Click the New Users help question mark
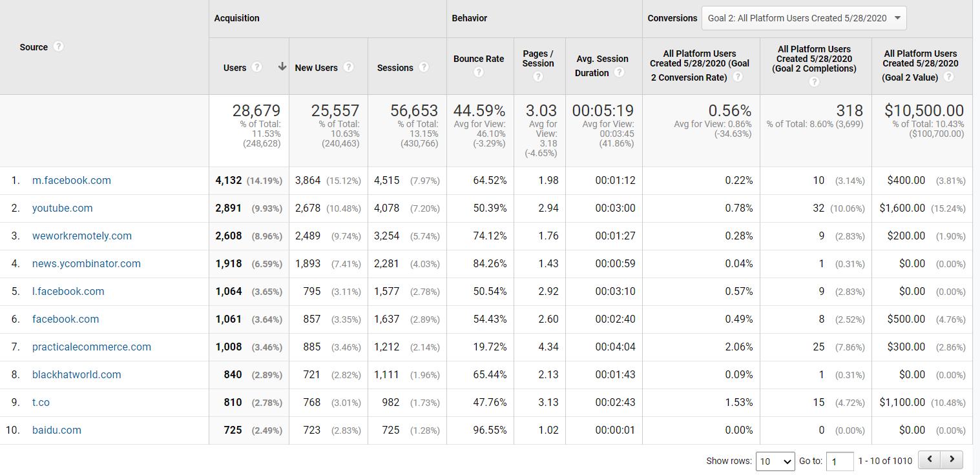 click(348, 68)
